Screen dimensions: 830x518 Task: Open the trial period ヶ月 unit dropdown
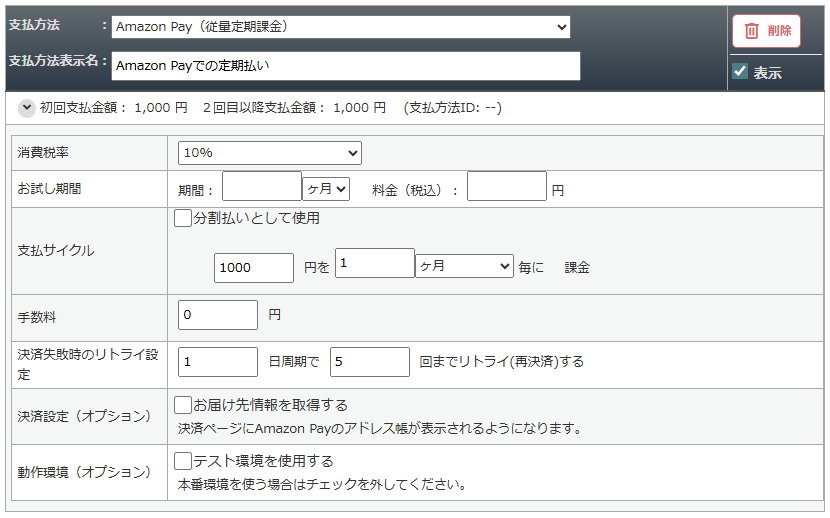coord(326,188)
